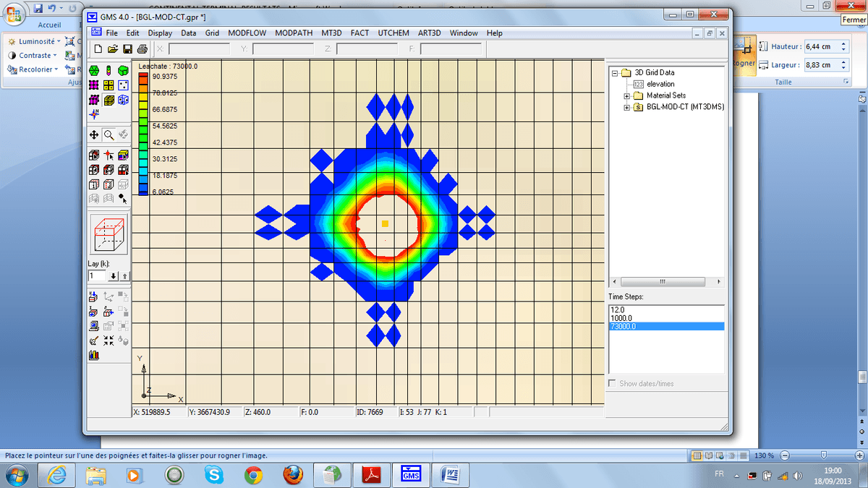868x488 pixels.
Task: Save the project with the floppy disk icon
Action: [127, 49]
